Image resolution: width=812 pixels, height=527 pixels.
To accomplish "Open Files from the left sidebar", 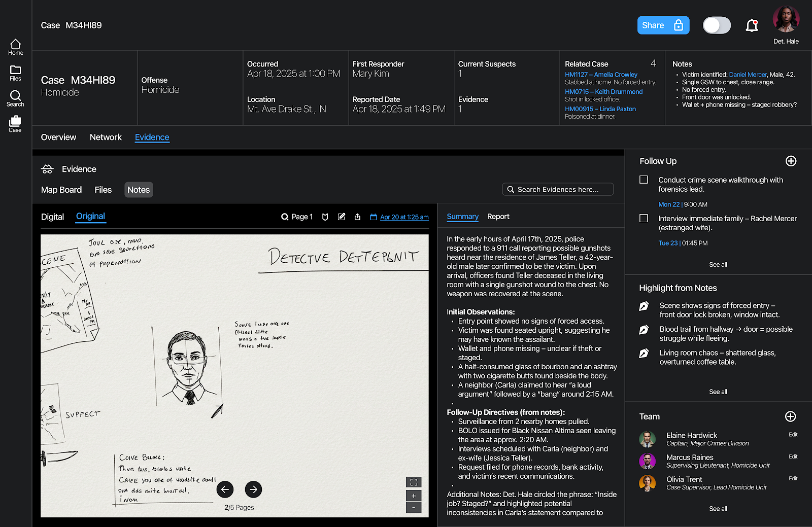I will click(16, 73).
